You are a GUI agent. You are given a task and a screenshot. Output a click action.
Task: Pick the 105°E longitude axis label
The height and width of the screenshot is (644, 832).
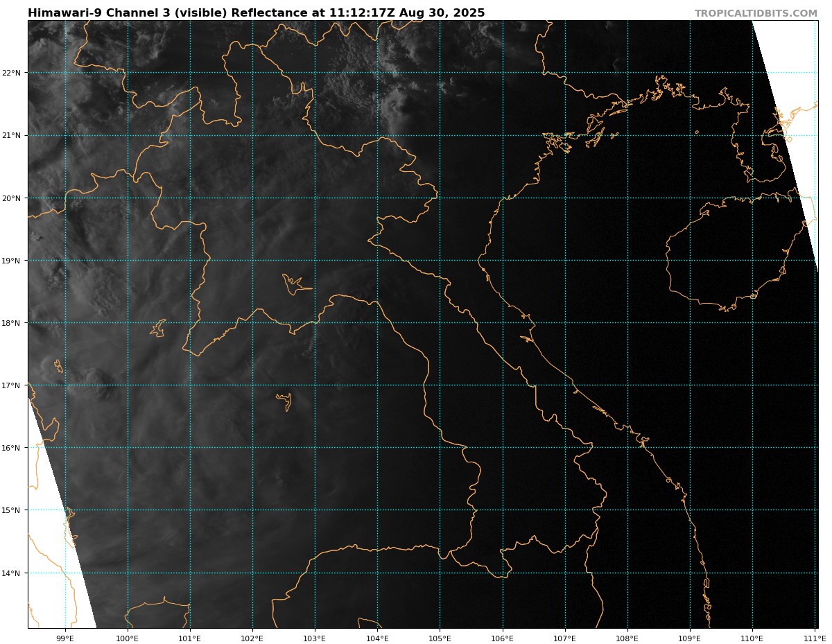(x=440, y=638)
